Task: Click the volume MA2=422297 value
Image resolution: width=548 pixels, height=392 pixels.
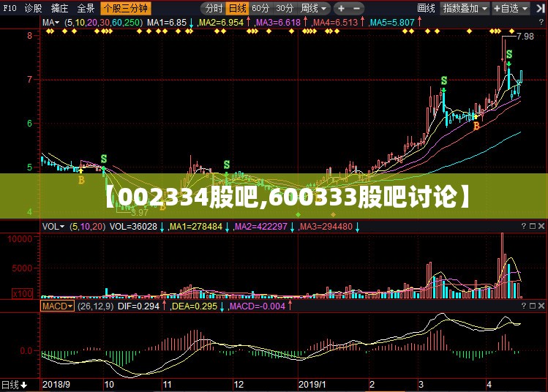Action: coord(261,227)
